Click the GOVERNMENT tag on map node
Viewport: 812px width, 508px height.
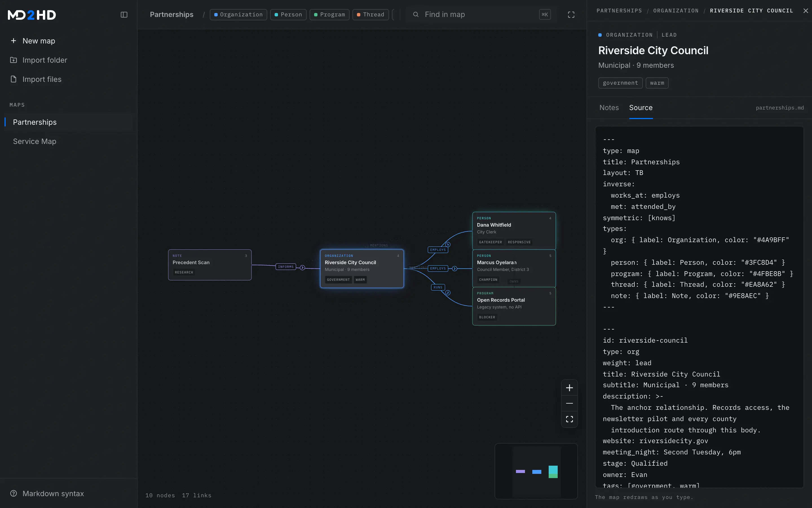pyautogui.click(x=338, y=280)
